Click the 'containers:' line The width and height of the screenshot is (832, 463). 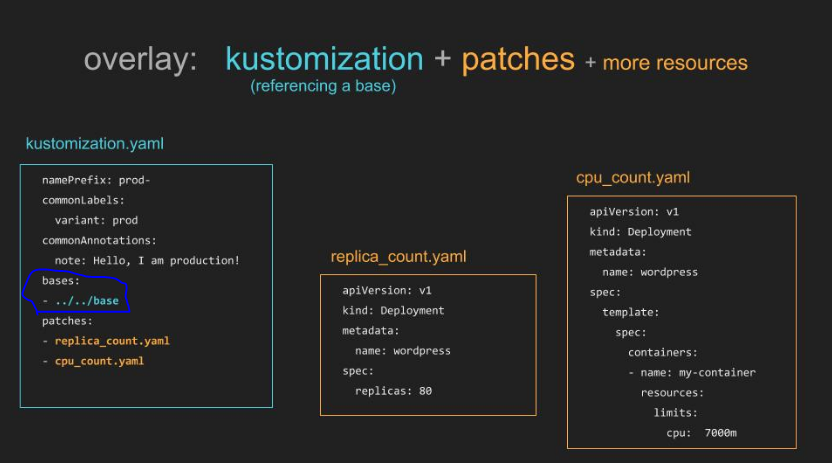663,353
